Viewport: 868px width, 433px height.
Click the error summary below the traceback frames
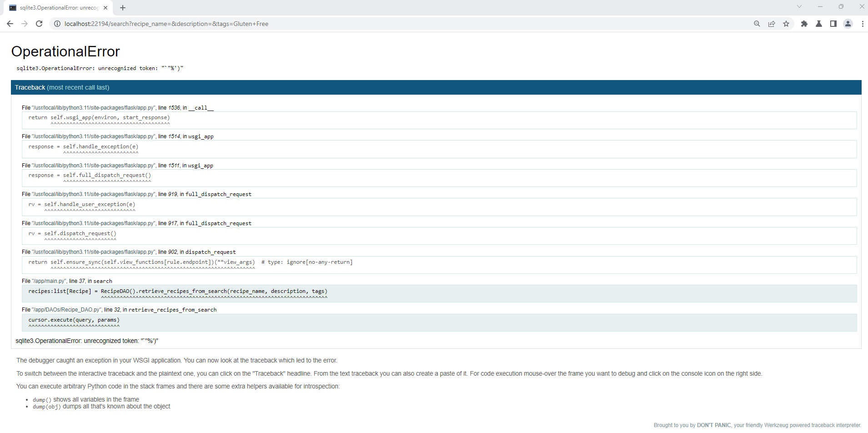point(87,341)
